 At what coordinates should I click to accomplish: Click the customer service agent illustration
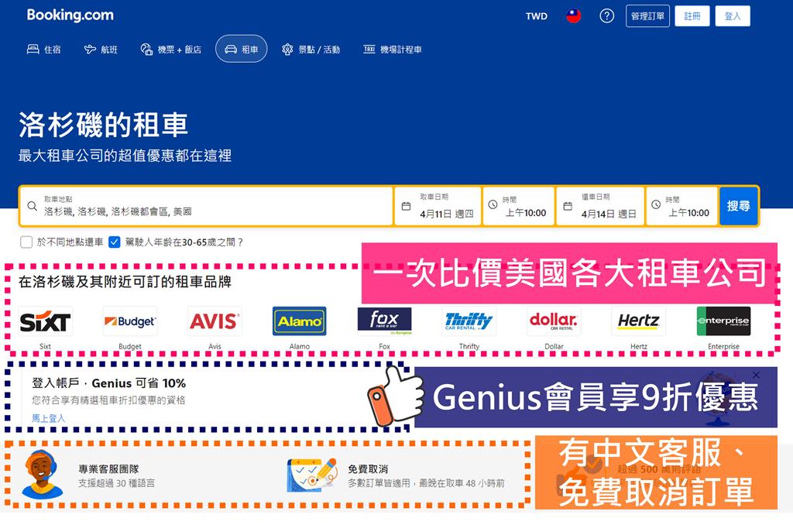(x=43, y=475)
